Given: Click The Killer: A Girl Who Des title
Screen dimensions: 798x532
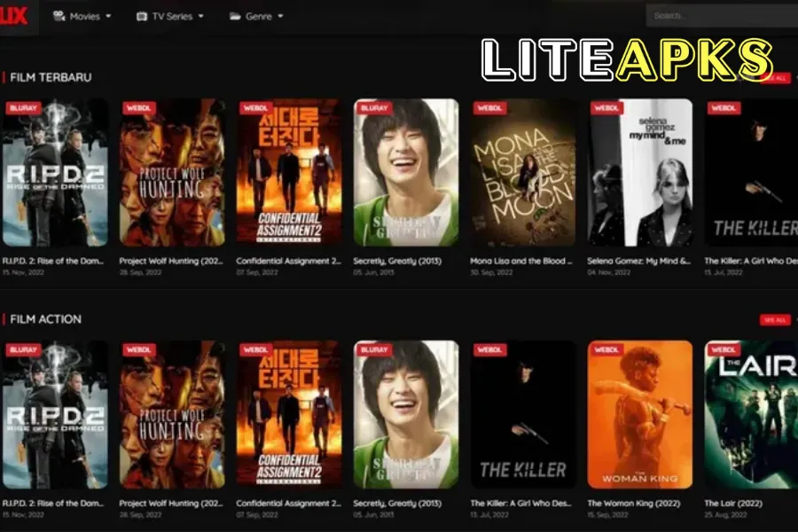Looking at the screenshot, I should [x=521, y=504].
